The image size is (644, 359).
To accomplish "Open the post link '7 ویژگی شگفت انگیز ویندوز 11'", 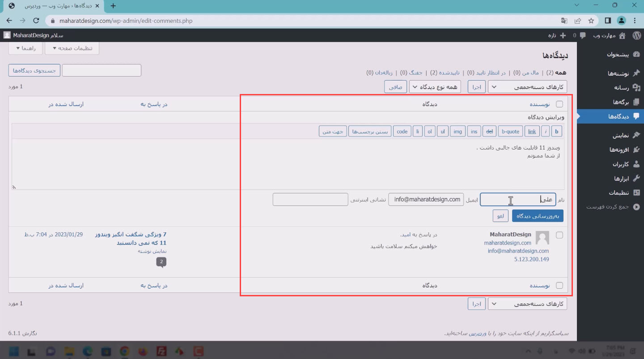I will pos(131,239).
